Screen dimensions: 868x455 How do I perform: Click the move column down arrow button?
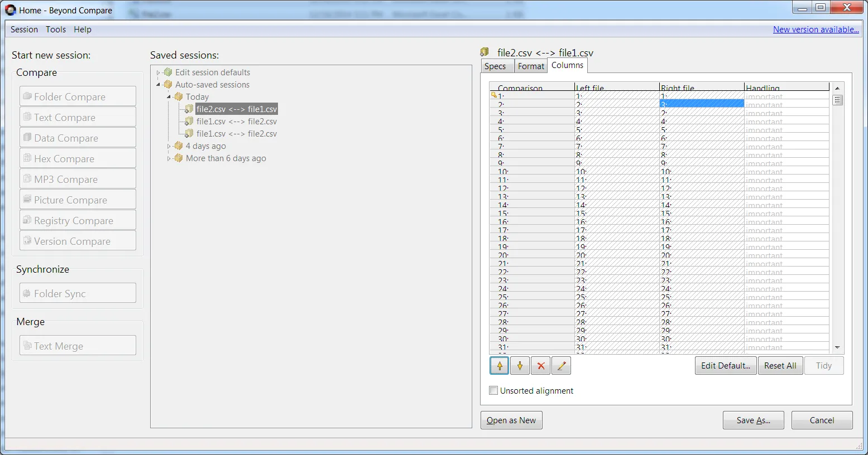pos(520,366)
